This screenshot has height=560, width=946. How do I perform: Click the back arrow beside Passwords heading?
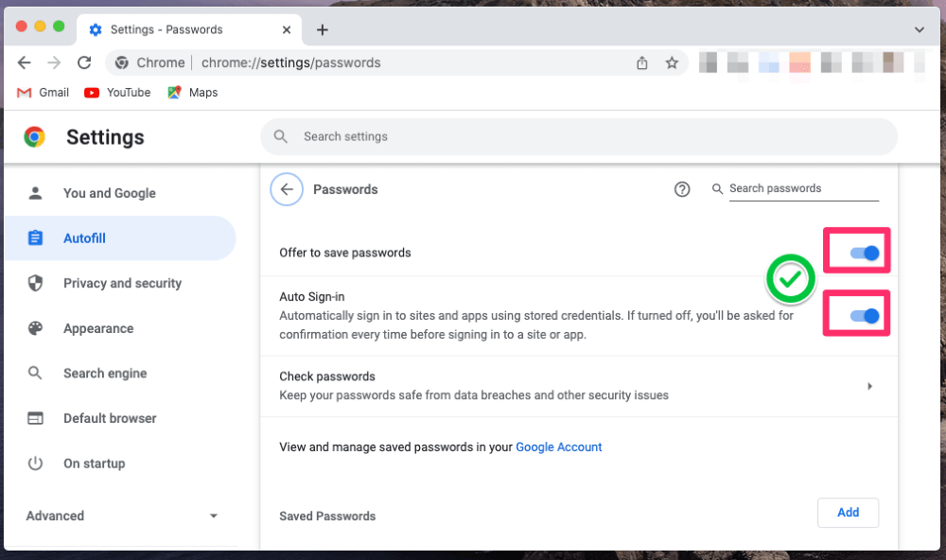[287, 189]
